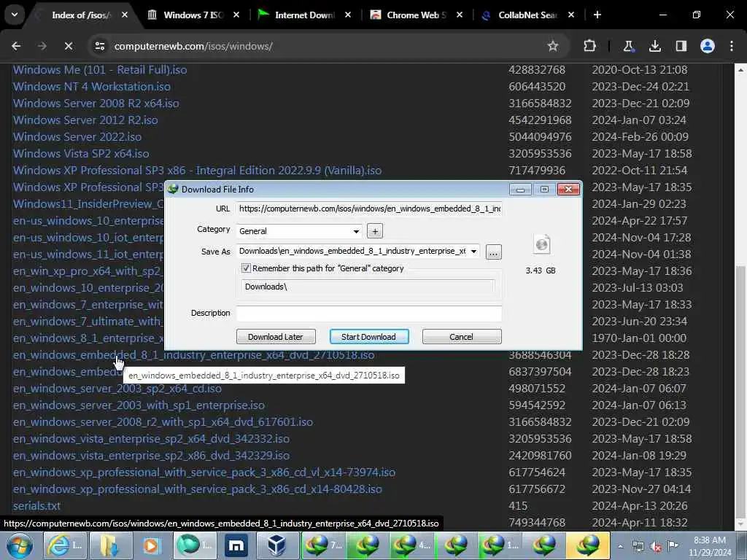The height and width of the screenshot is (560, 747).
Task: Open the Chrome profile avatar
Action: (x=707, y=46)
